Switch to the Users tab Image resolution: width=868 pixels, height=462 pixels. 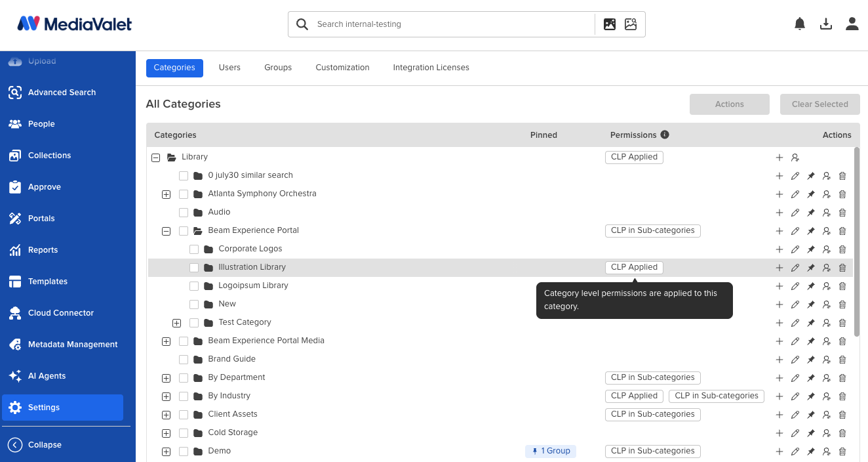click(x=229, y=68)
